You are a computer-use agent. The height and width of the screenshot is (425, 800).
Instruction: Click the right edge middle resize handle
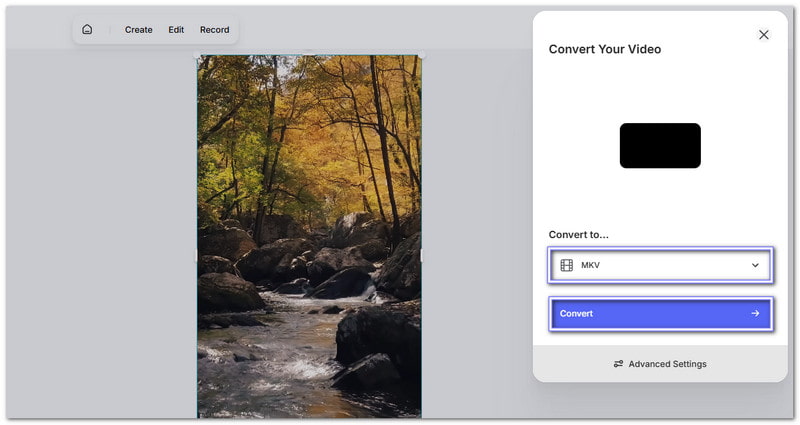pyautogui.click(x=421, y=256)
